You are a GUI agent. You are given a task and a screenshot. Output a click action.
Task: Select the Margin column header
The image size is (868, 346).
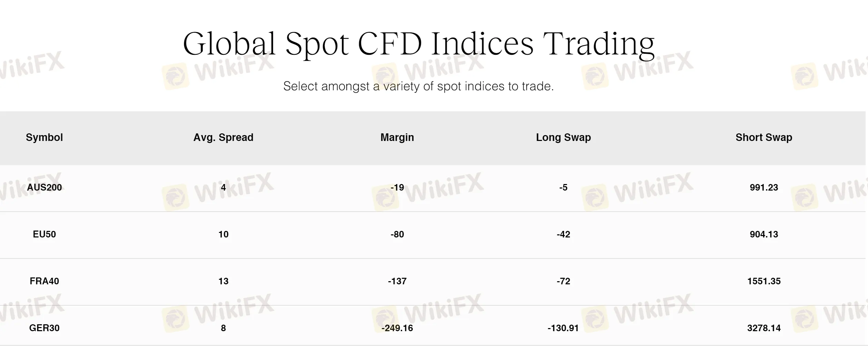tap(397, 138)
